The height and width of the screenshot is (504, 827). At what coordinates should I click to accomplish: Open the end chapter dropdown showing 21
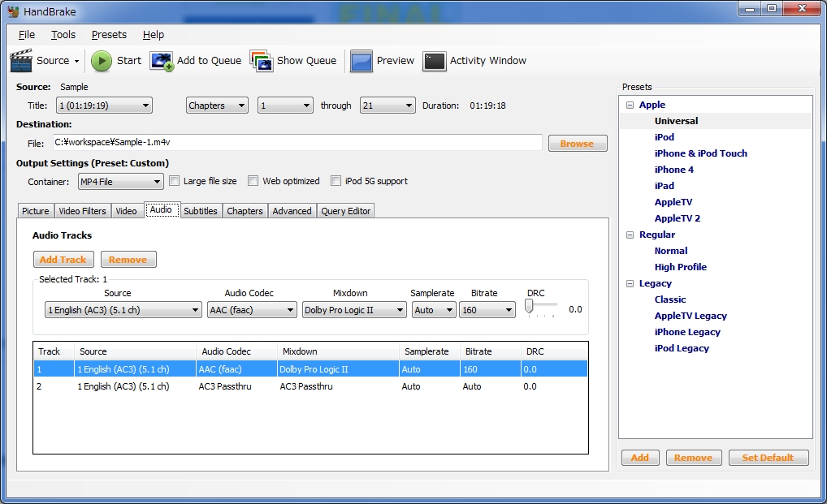pyautogui.click(x=388, y=106)
